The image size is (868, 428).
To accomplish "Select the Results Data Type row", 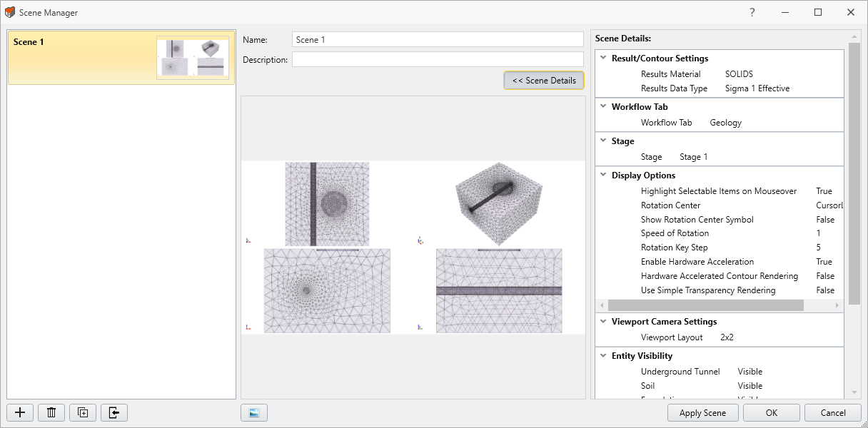I will tap(720, 88).
